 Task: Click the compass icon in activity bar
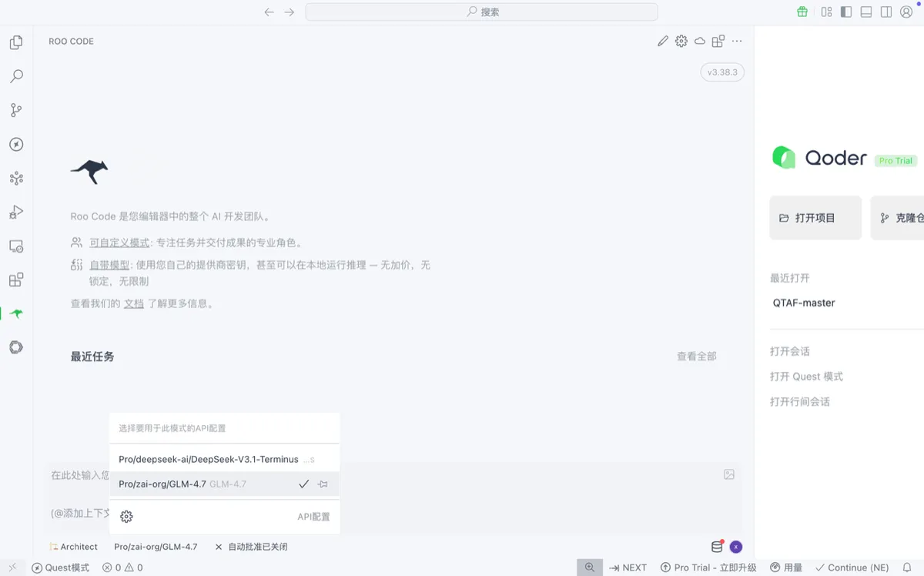[16, 144]
